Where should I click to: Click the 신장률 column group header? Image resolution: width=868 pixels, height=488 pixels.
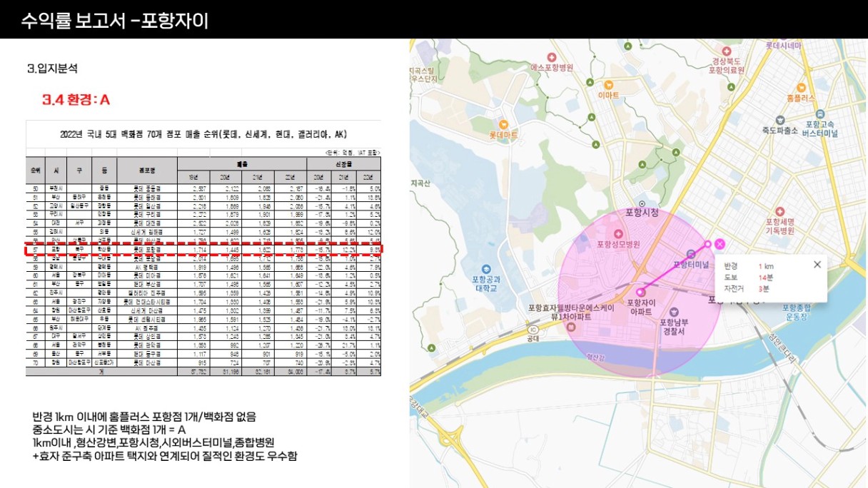(x=345, y=163)
